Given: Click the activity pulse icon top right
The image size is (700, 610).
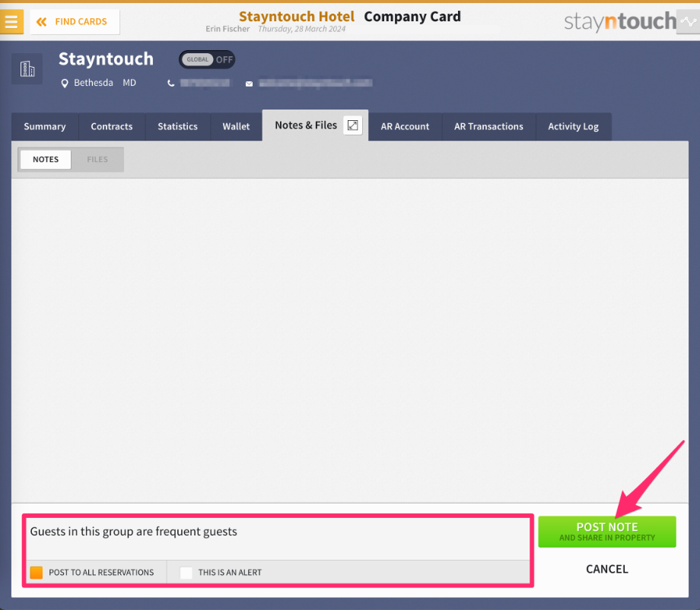Looking at the screenshot, I should [689, 21].
